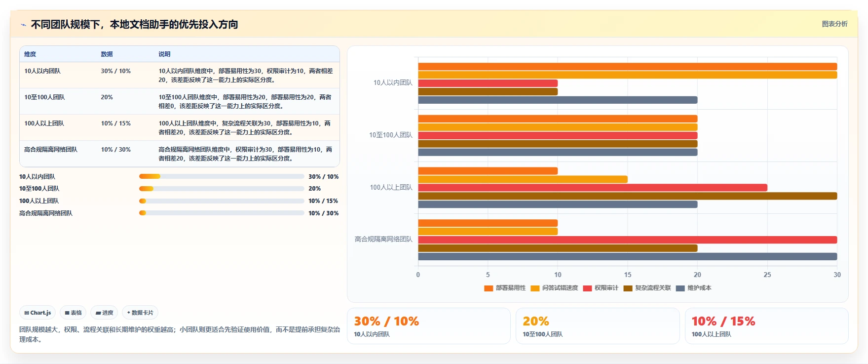Screen dimensions: 868x364
Task: Click the orange 部署易用性 bar for 高合规隔离网络团队
Action: (488, 223)
